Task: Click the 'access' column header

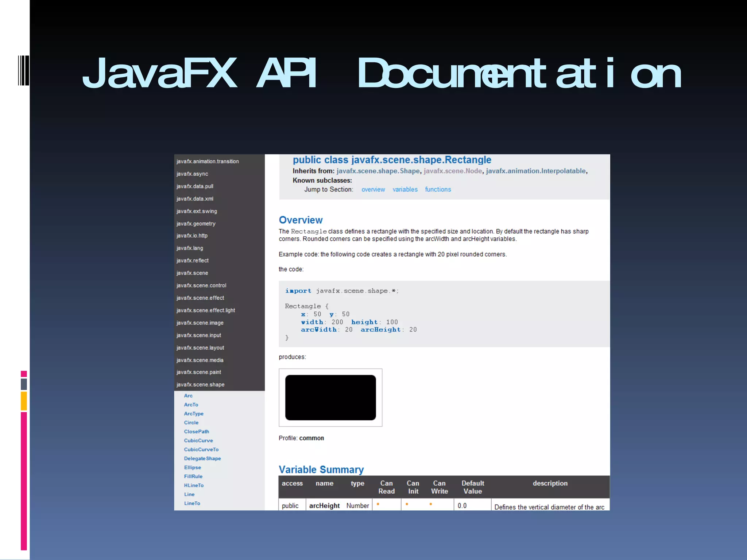Action: [292, 483]
